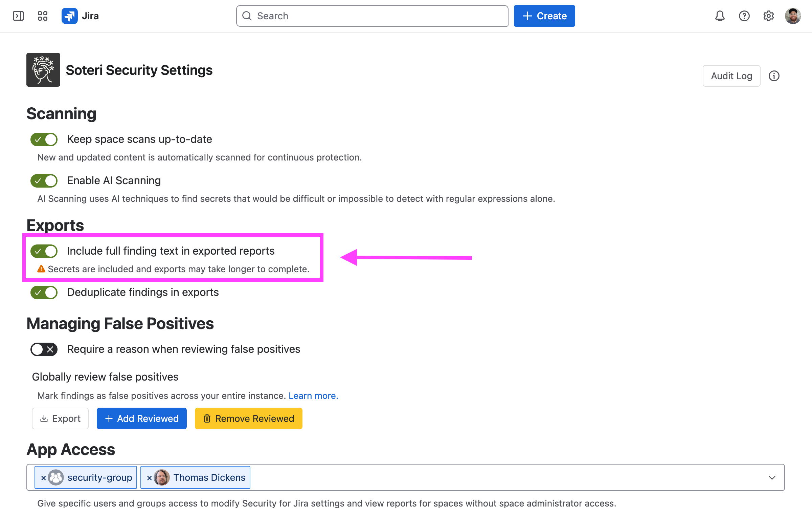Follow the Learn more link
This screenshot has width=812, height=516.
313,396
